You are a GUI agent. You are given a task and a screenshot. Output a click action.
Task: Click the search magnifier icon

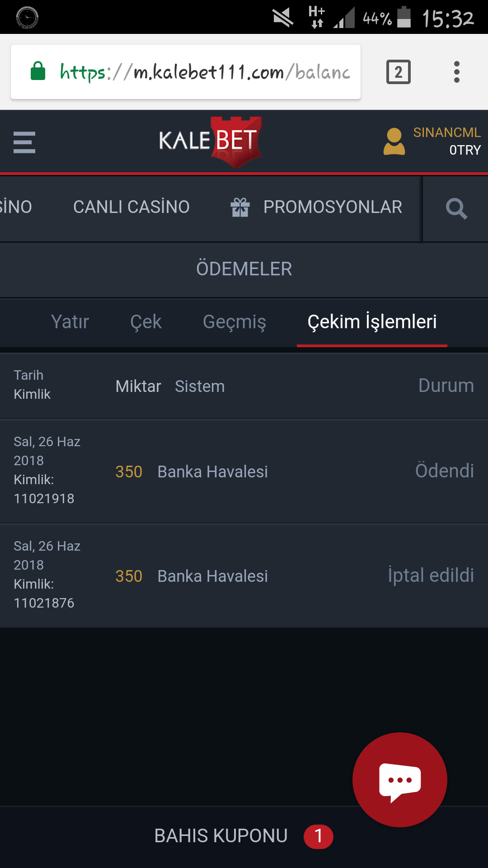click(x=456, y=208)
